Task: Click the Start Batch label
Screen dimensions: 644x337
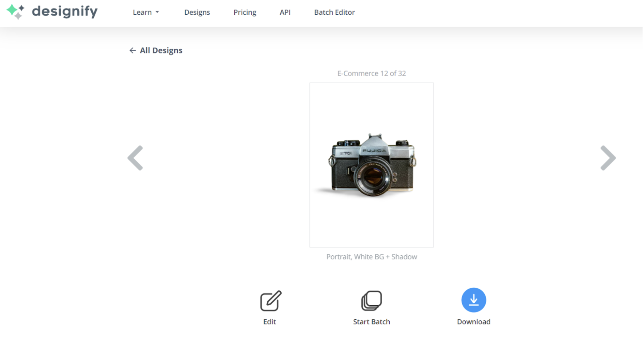Action: click(371, 322)
